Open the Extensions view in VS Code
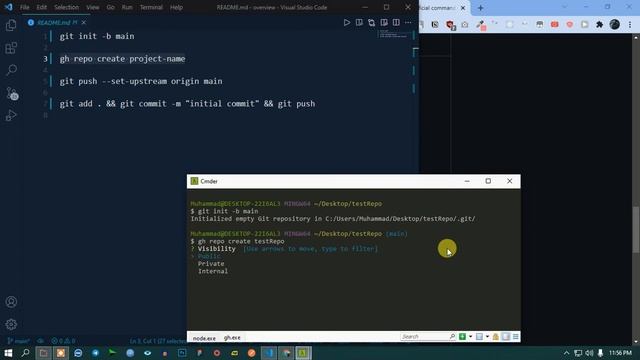The image size is (640, 360). coord(11,48)
